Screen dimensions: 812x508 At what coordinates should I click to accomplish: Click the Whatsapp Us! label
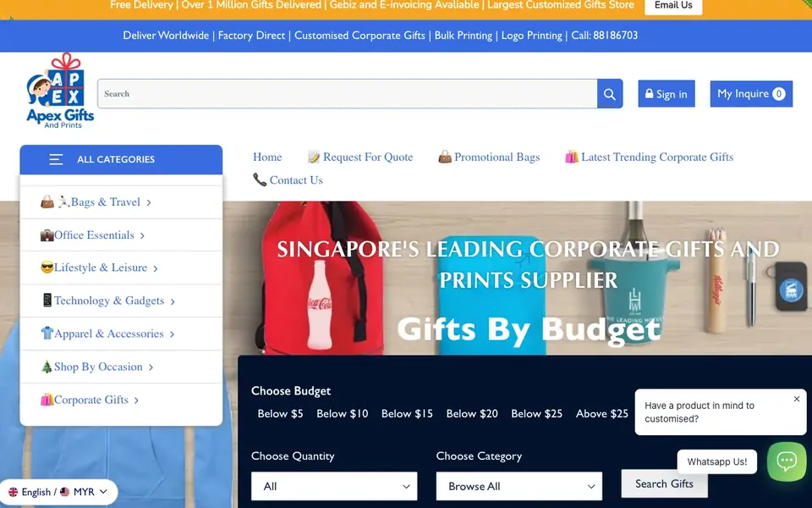tap(716, 462)
